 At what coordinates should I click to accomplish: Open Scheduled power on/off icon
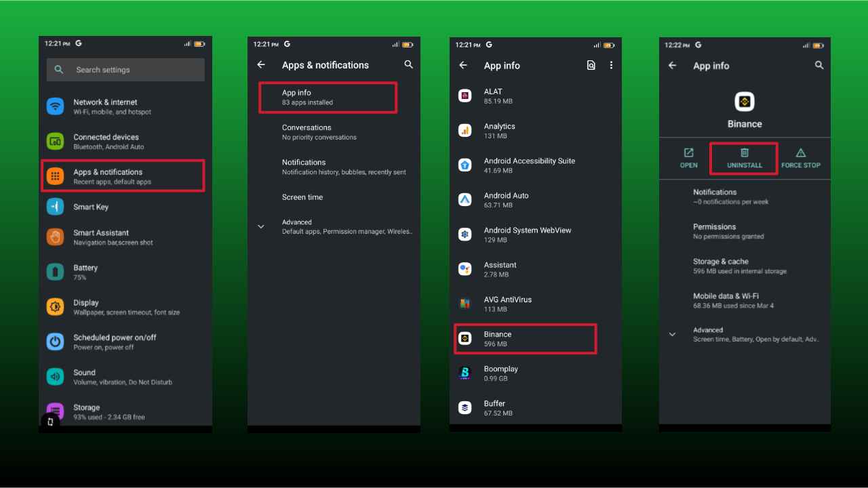[x=55, y=342]
